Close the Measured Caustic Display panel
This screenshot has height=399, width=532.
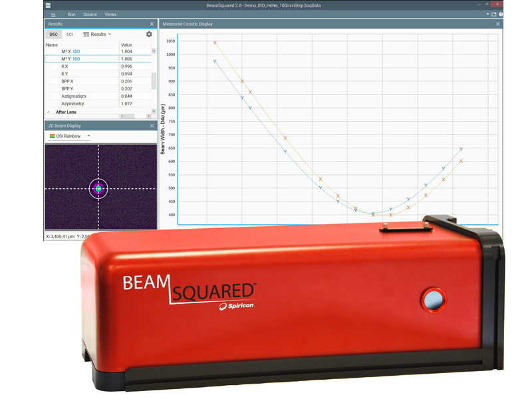click(x=497, y=24)
